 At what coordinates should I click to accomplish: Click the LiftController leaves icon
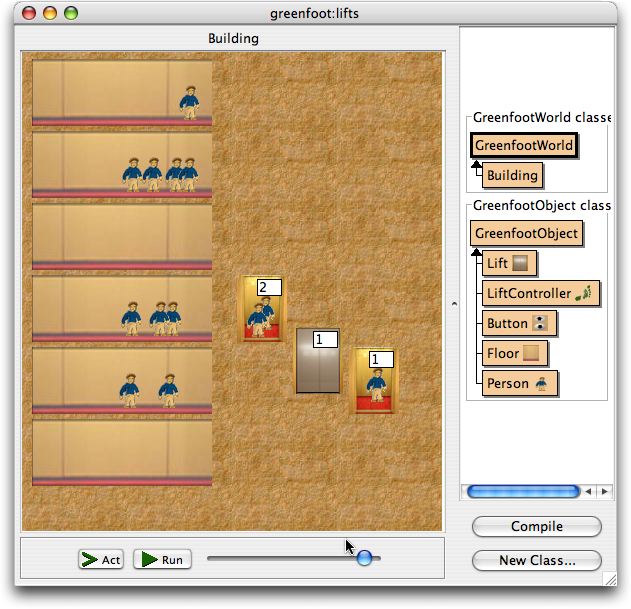(x=584, y=293)
